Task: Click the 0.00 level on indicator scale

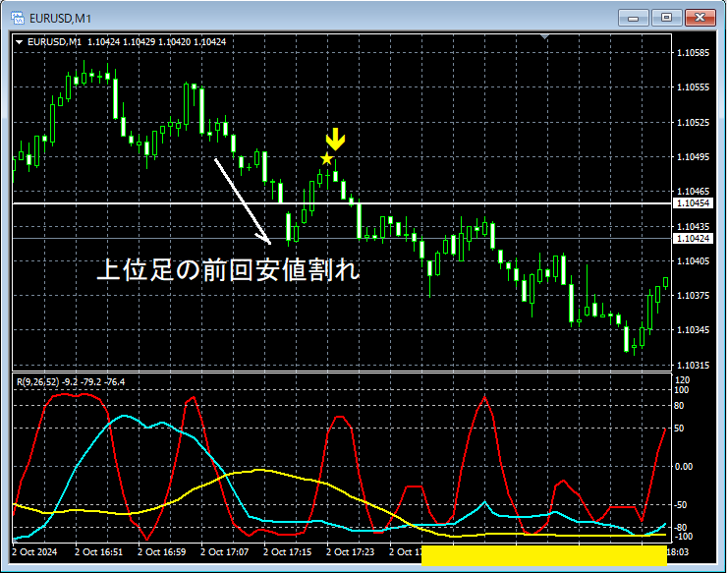Action: coord(684,466)
